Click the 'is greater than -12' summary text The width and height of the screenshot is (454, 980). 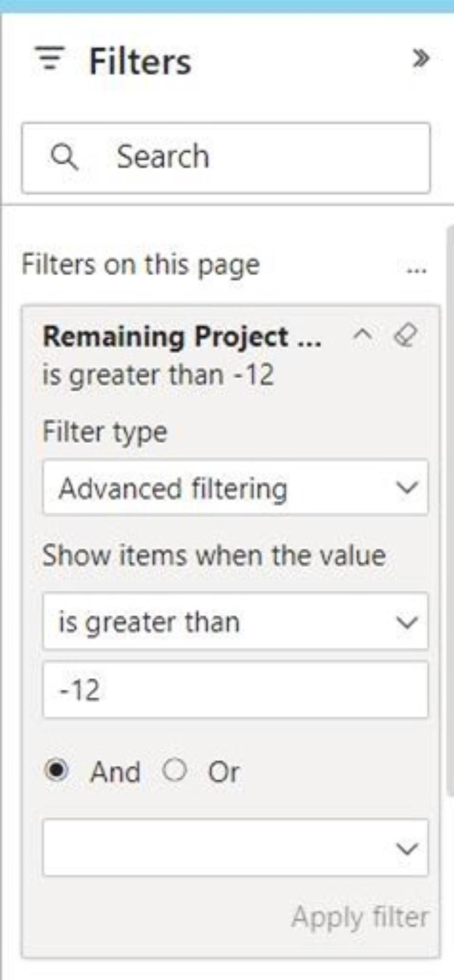[x=158, y=375]
